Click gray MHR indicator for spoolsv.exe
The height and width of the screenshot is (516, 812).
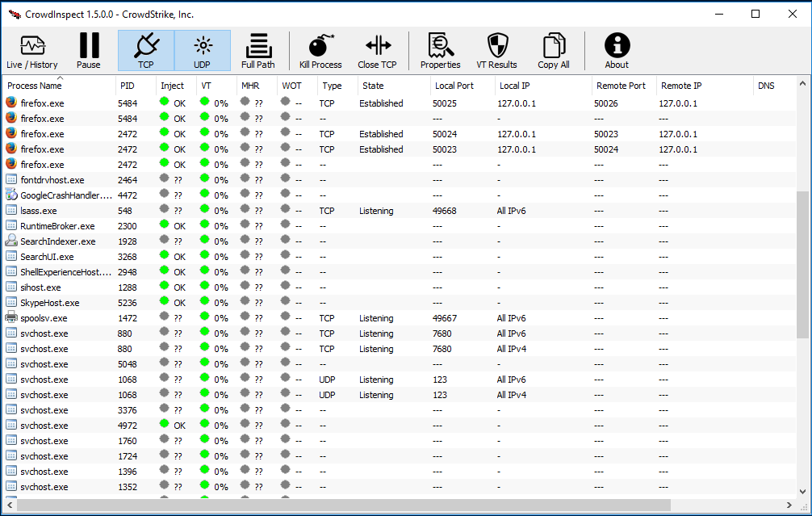(x=245, y=317)
